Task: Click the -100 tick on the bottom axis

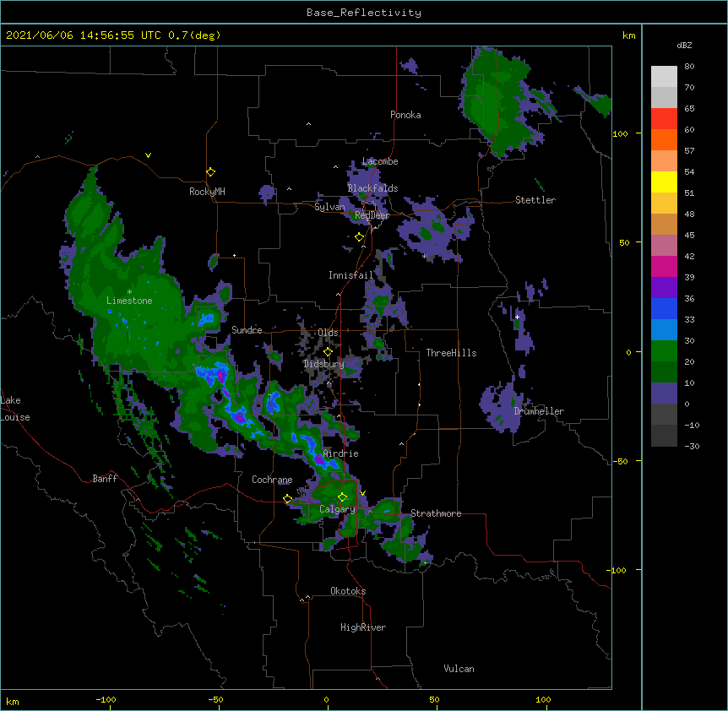Action: tap(106, 700)
